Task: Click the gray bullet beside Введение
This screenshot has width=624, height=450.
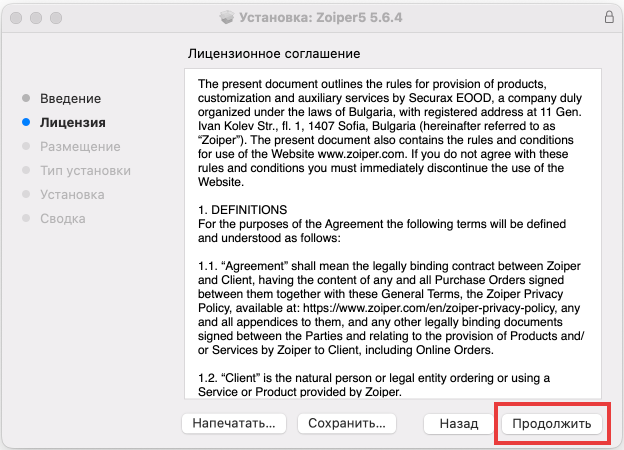Action: pyautogui.click(x=26, y=98)
